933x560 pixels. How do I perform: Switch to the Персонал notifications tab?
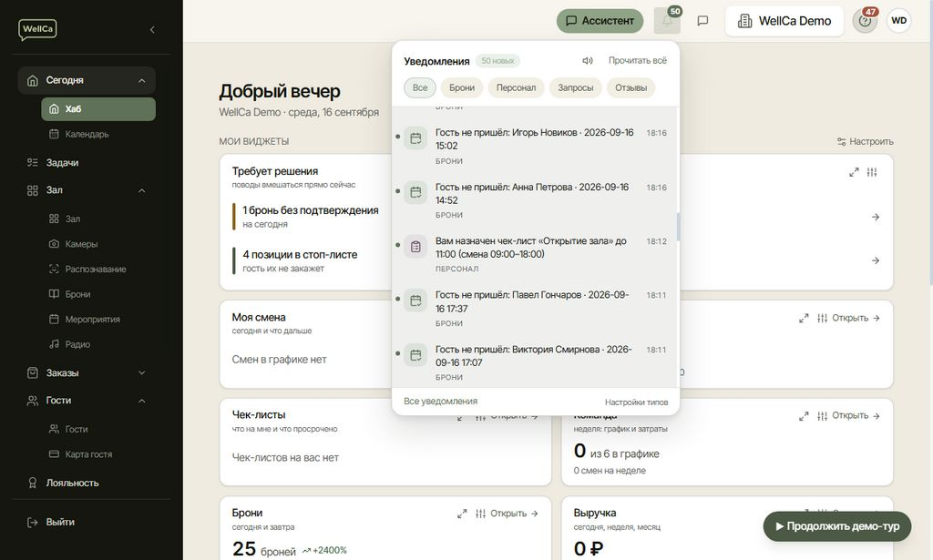tap(516, 87)
